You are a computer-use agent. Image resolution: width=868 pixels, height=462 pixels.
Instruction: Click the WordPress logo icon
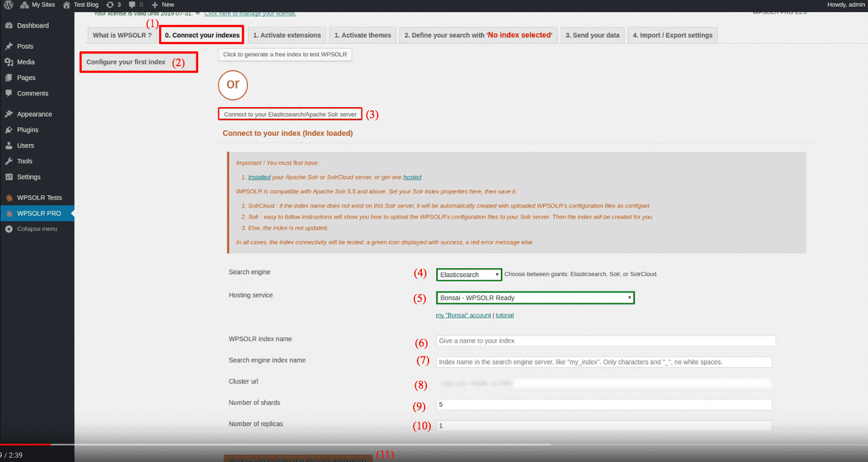click(x=8, y=4)
